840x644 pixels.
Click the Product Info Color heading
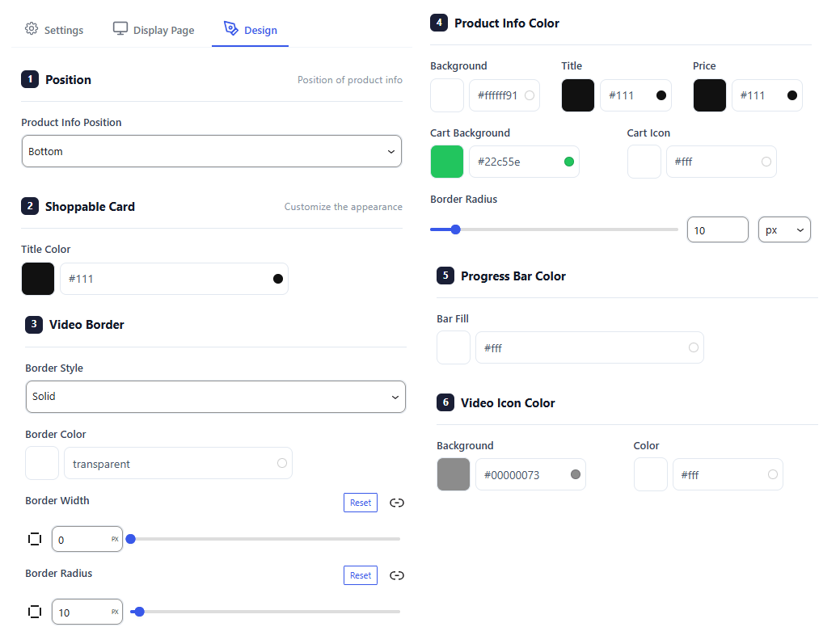(x=507, y=23)
